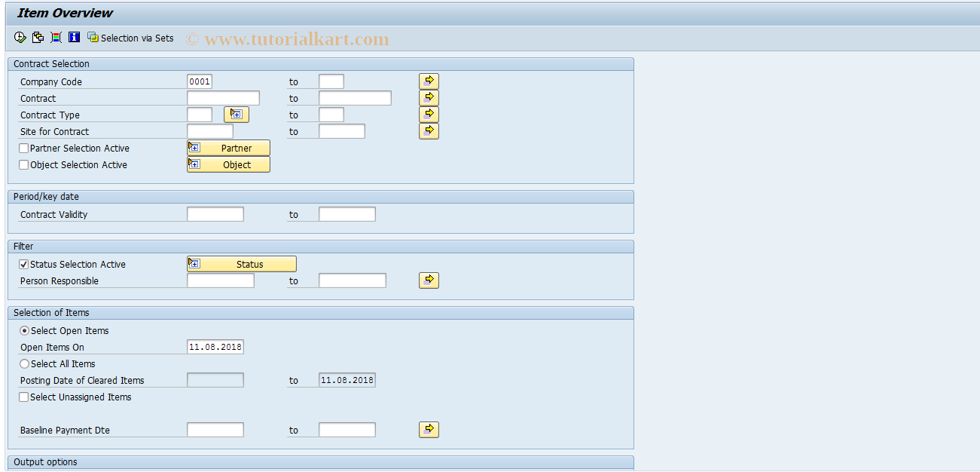980x472 pixels.
Task: Click the Selection of Items group title
Action: pos(51,313)
